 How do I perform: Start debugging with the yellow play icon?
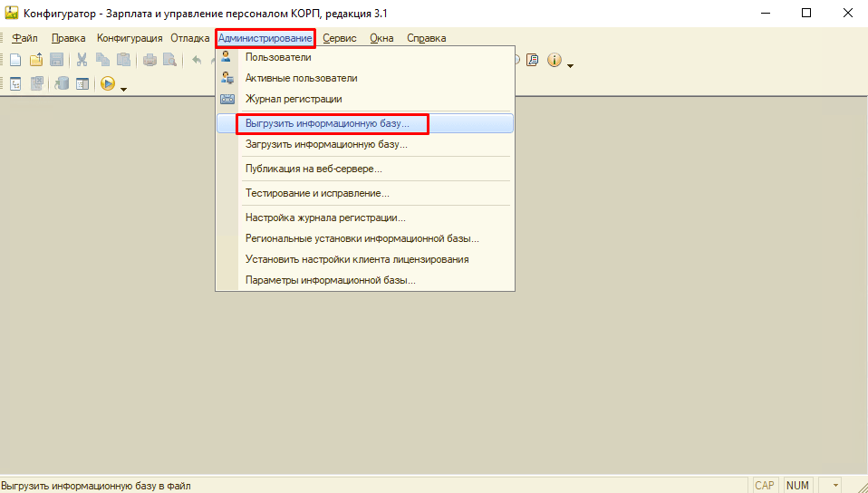click(108, 83)
